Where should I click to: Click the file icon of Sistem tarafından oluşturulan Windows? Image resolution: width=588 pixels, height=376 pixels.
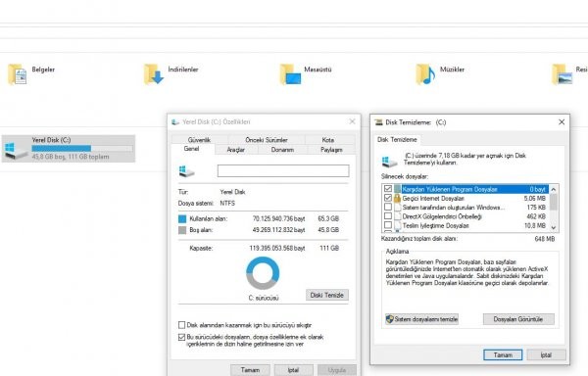click(397, 208)
